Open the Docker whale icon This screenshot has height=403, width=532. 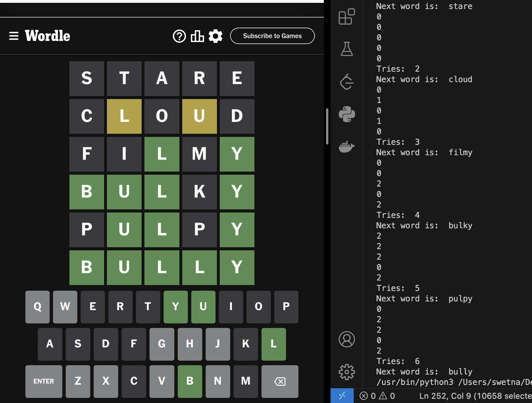click(x=347, y=147)
